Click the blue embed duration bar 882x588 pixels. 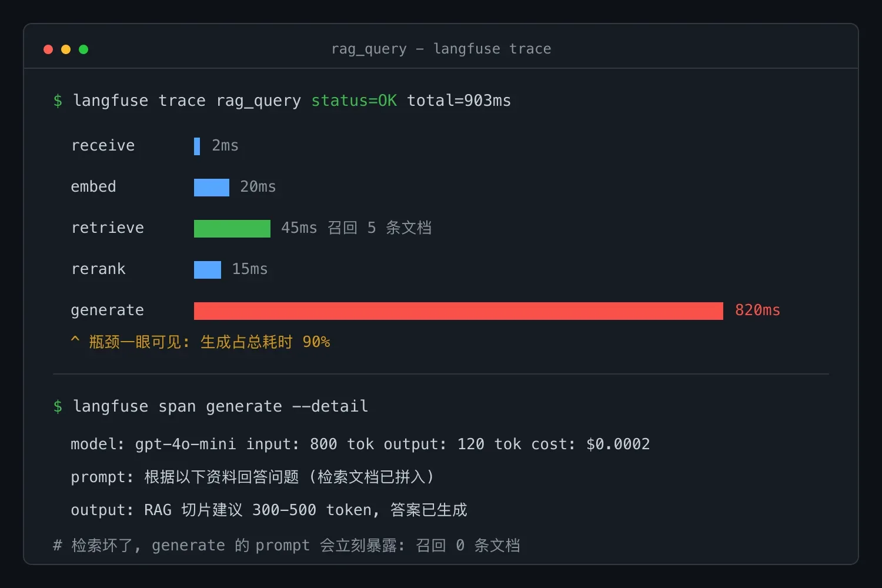pos(212,188)
